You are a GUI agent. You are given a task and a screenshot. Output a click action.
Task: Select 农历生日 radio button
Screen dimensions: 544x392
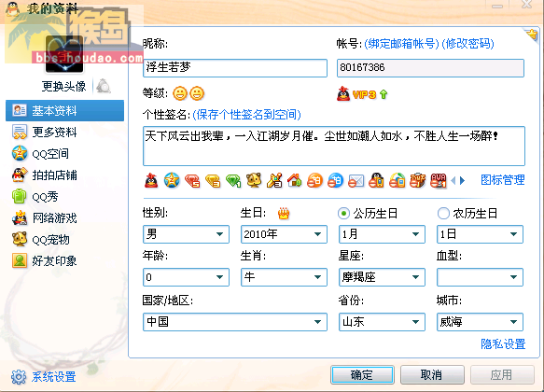click(x=443, y=214)
